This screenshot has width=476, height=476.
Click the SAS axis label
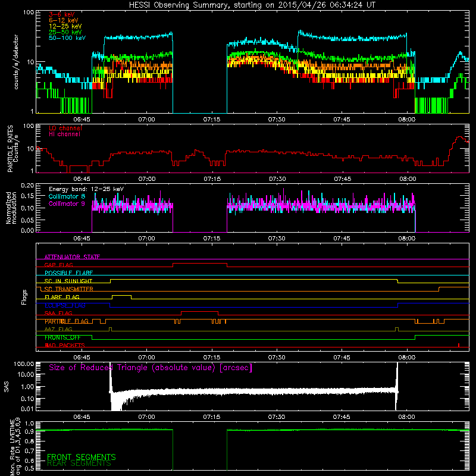pyautogui.click(x=7, y=387)
